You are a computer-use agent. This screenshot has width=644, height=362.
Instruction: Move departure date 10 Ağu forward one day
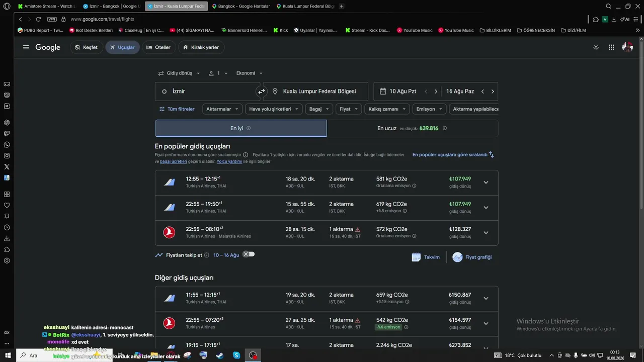[436, 92]
